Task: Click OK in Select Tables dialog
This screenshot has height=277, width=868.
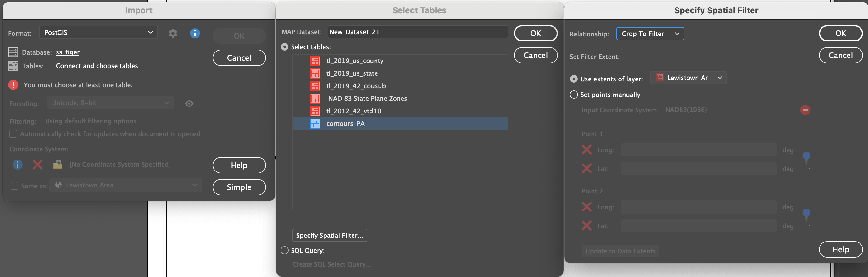Action: tap(535, 33)
